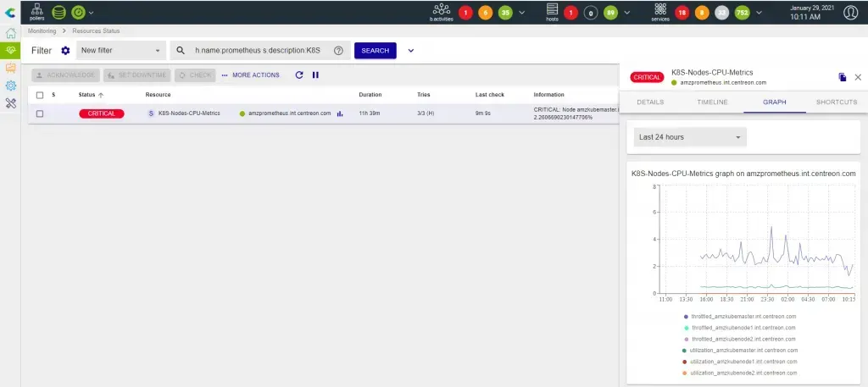Viewport: 868px width, 387px height.
Task: Open filter settings gear icon
Action: click(65, 50)
